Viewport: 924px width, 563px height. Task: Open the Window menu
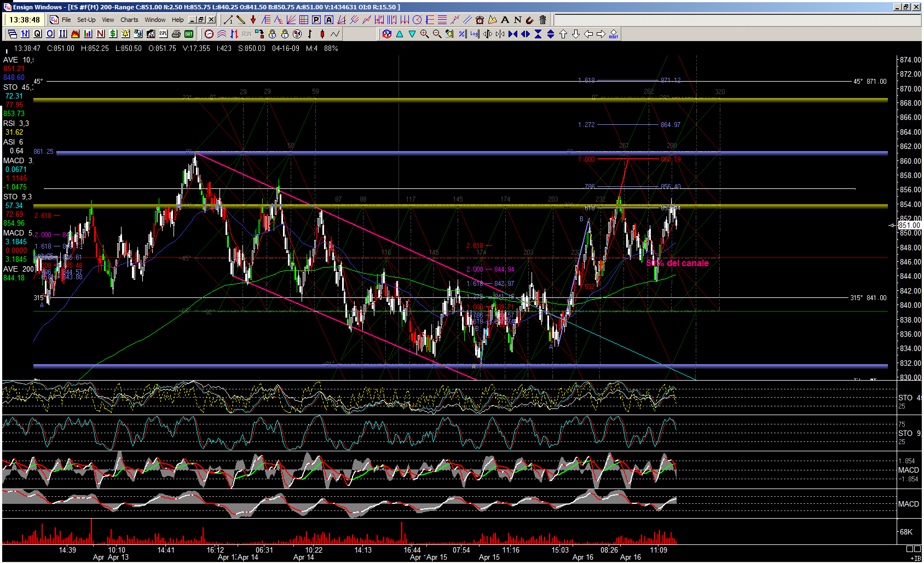click(155, 20)
